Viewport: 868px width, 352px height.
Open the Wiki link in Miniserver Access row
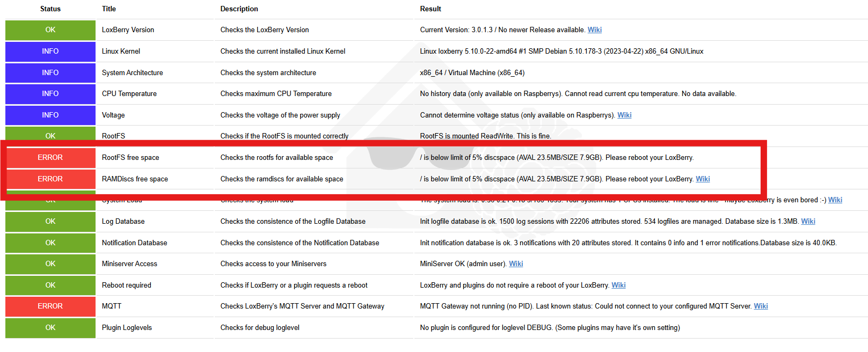pyautogui.click(x=516, y=264)
